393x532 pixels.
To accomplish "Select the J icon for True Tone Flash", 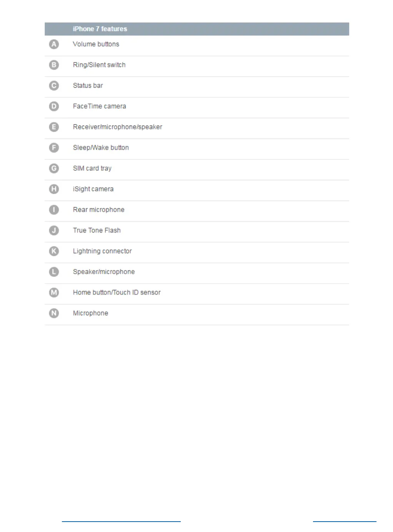I will [54, 231].
